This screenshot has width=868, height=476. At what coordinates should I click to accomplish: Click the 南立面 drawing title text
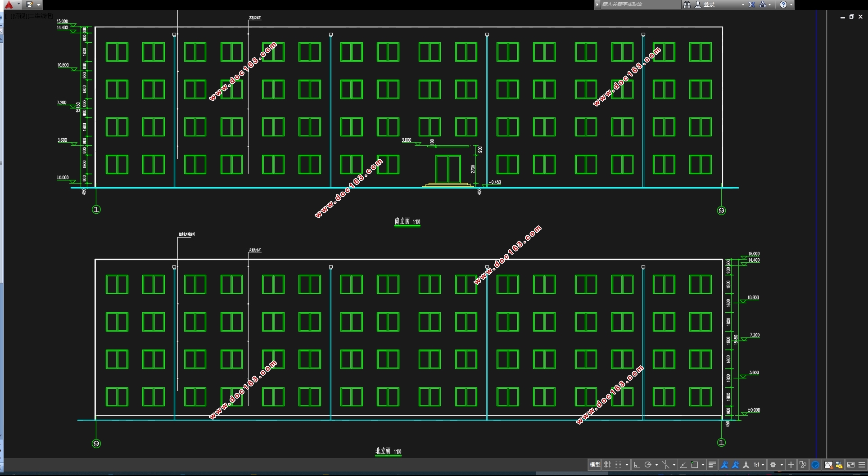click(x=402, y=221)
